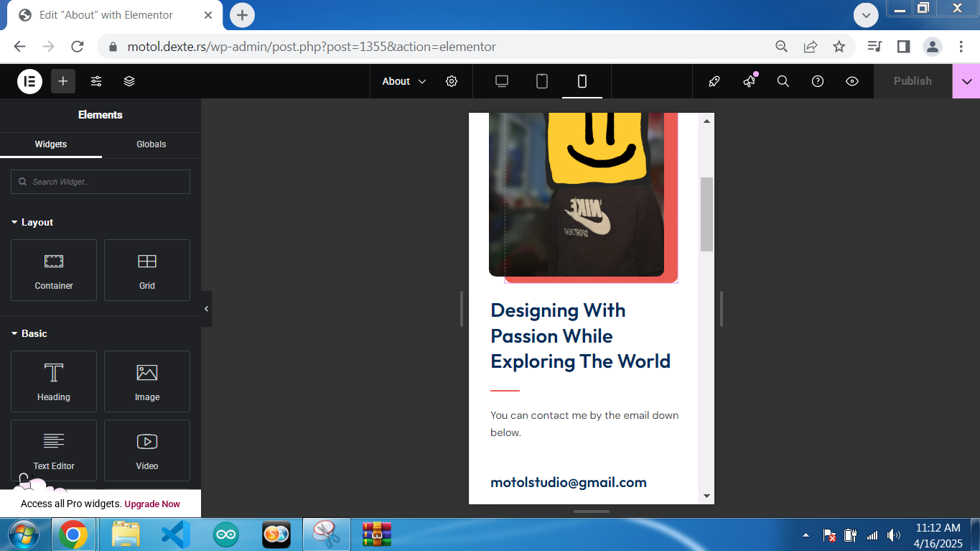Image resolution: width=980 pixels, height=551 pixels.
Task: Open Site Settings sliders icon
Action: pos(96,81)
